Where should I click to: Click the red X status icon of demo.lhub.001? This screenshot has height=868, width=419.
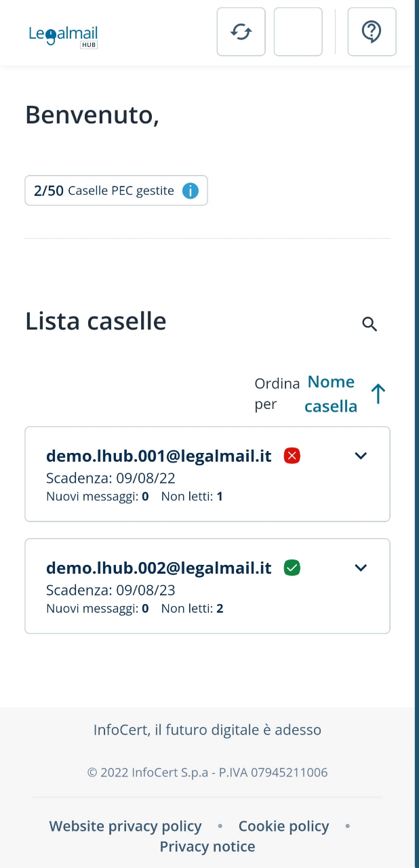(292, 456)
